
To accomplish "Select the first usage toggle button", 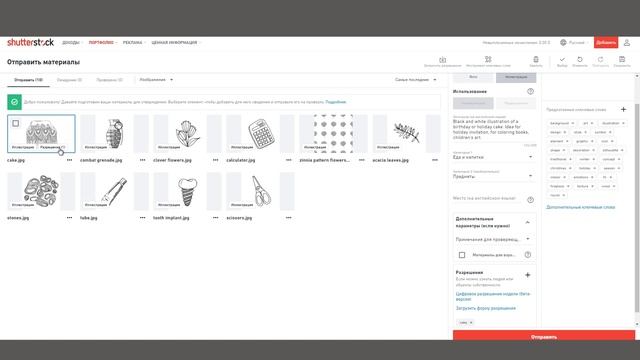I will pyautogui.click(x=473, y=103).
